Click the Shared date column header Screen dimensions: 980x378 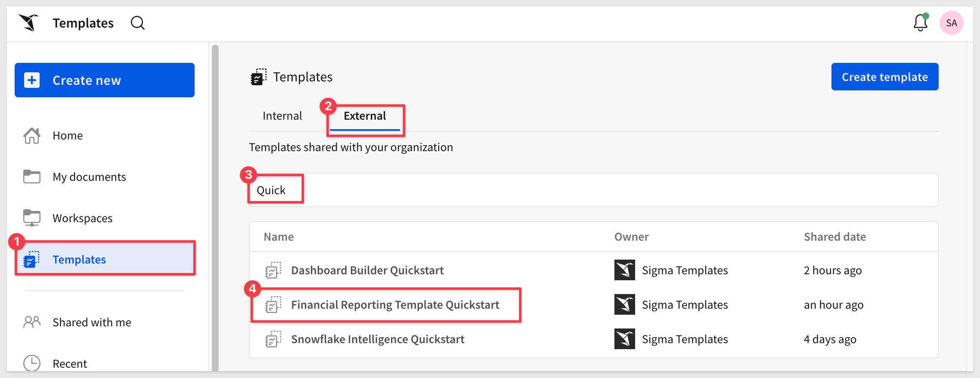click(834, 237)
